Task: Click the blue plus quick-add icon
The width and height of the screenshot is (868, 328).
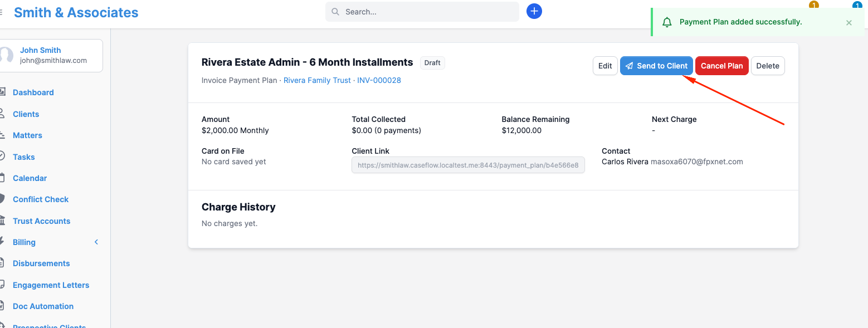Action: (534, 11)
